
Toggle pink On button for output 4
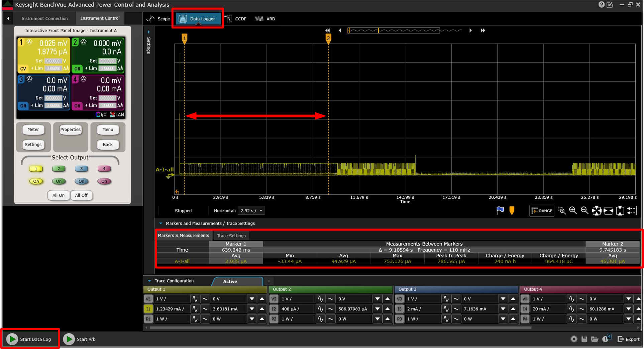[104, 181]
